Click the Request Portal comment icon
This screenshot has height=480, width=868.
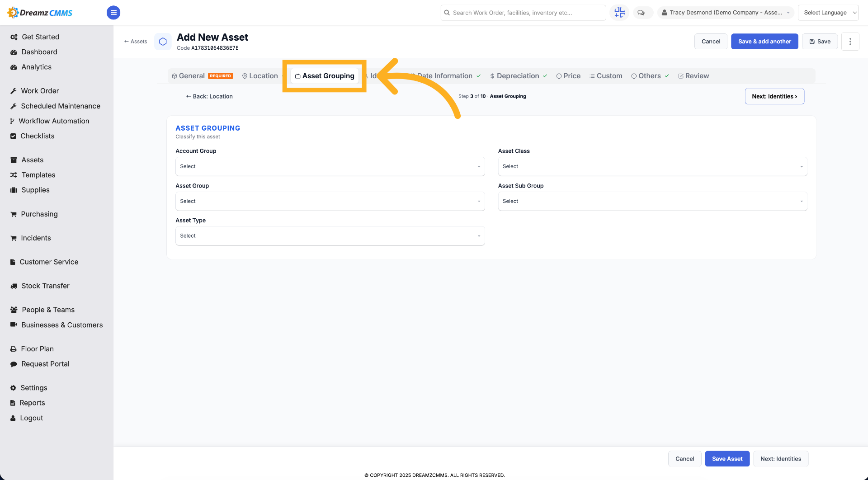(x=14, y=364)
